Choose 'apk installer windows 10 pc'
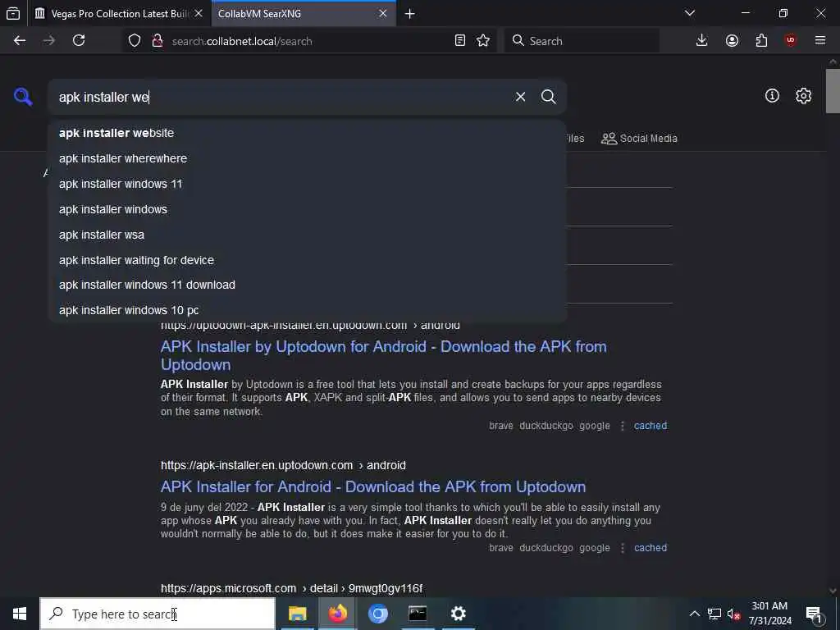The image size is (840, 630). (307, 310)
